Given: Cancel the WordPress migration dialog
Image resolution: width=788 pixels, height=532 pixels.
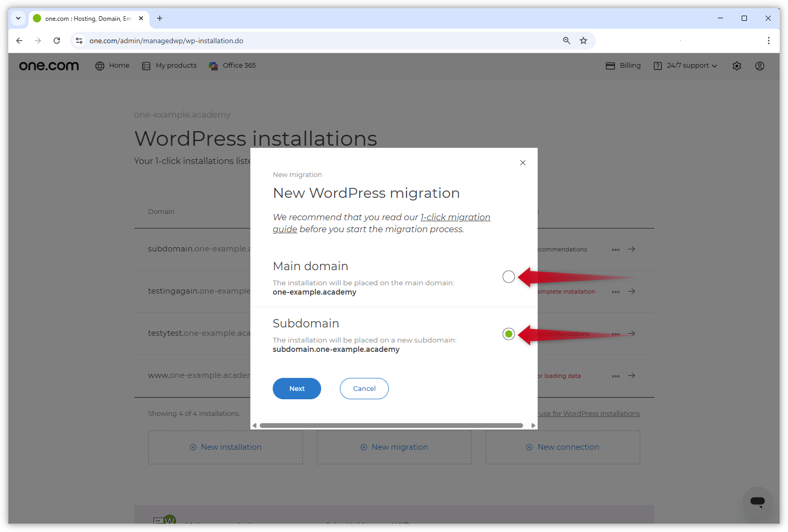Looking at the screenshot, I should point(364,389).
